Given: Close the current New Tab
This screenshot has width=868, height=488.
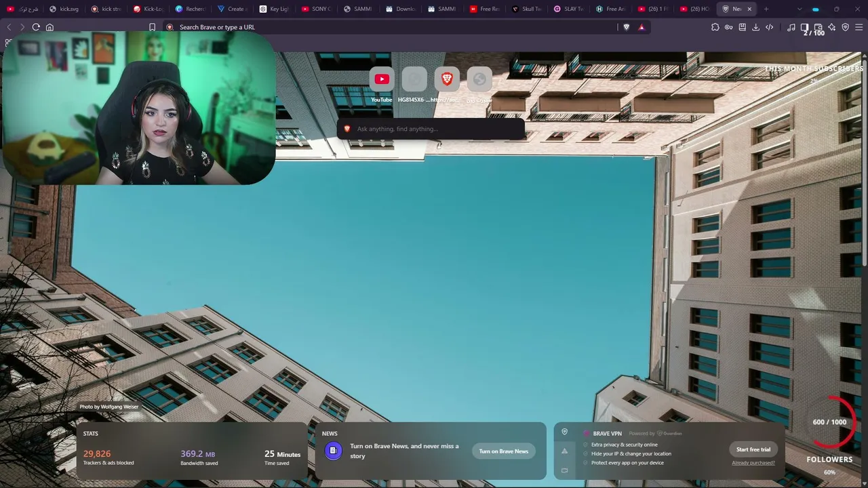Looking at the screenshot, I should 749,9.
